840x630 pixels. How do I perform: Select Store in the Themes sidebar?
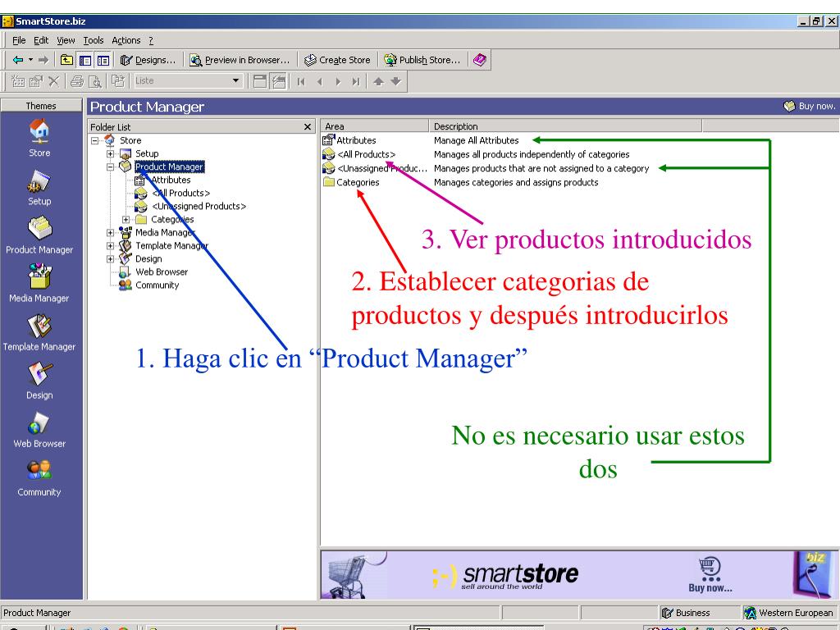coord(39,138)
